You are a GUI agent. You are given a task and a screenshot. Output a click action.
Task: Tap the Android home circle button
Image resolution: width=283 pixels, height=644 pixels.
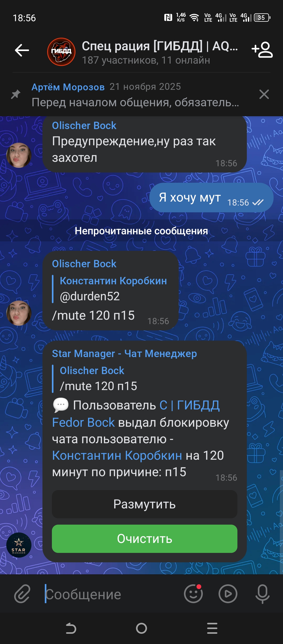click(x=141, y=628)
